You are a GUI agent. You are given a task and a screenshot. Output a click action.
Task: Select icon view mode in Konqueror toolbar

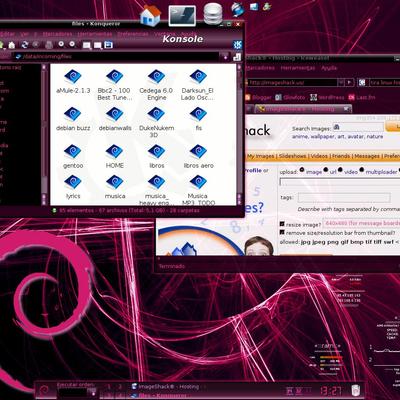click(87, 45)
